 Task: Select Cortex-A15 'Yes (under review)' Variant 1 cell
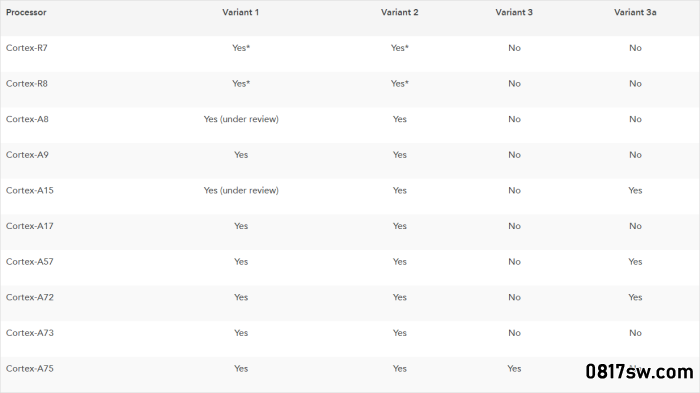[241, 191]
